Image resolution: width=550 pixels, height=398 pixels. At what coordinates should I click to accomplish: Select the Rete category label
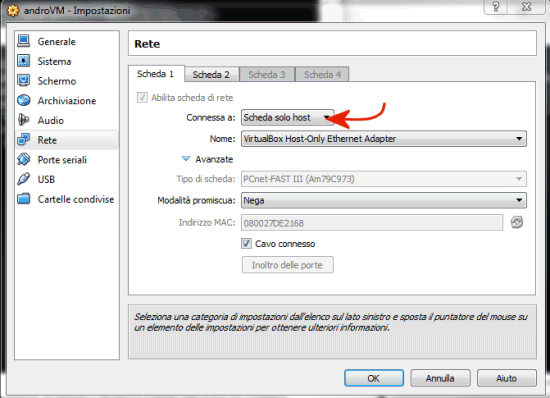[x=47, y=140]
